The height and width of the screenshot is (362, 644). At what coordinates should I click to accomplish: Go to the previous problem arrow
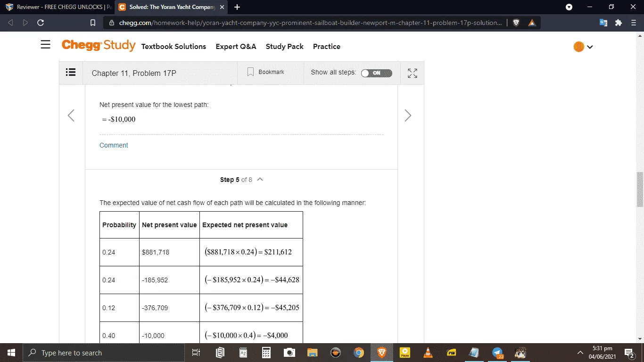[x=71, y=115]
